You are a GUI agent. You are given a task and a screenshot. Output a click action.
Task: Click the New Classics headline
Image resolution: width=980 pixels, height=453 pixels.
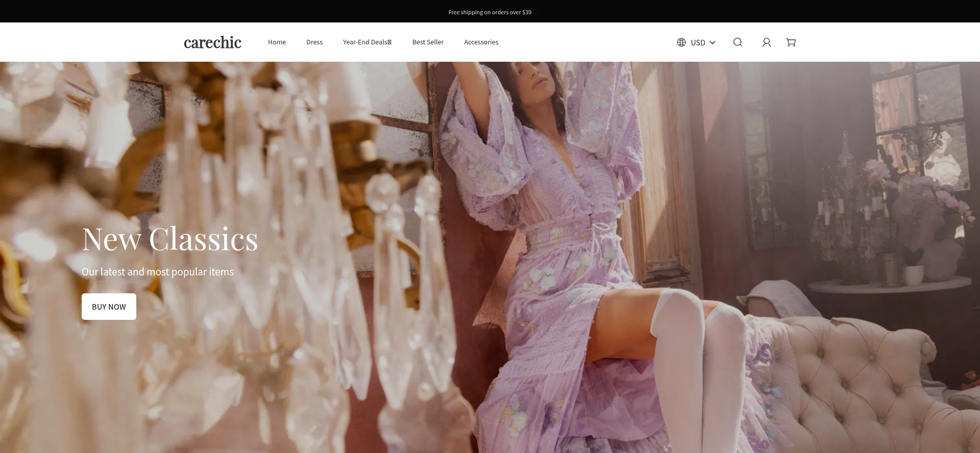click(170, 239)
